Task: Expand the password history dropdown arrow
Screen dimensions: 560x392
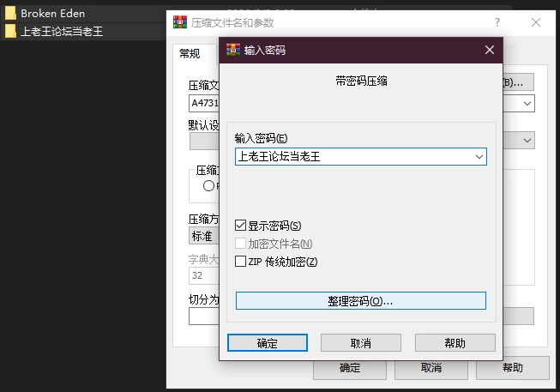Action: (479, 156)
